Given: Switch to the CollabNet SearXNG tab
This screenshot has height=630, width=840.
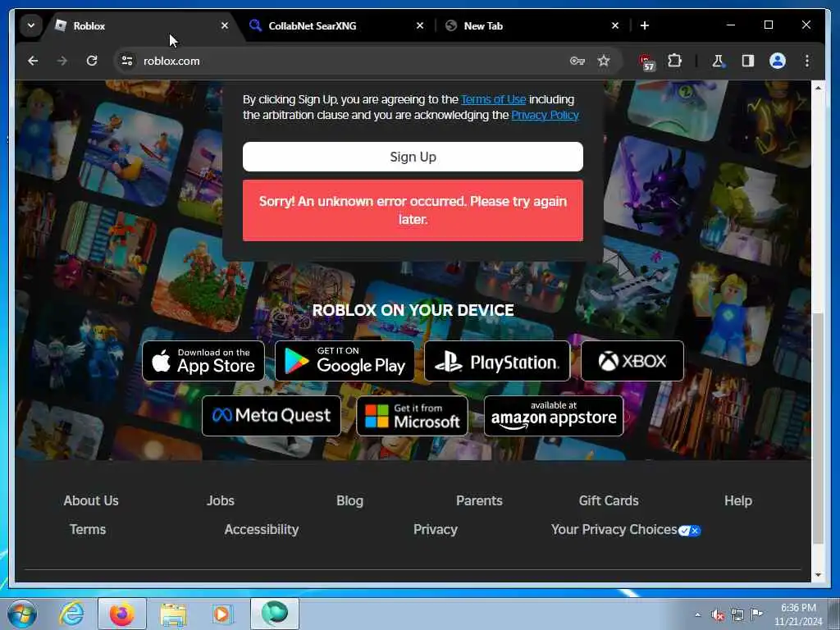Looking at the screenshot, I should (x=336, y=25).
